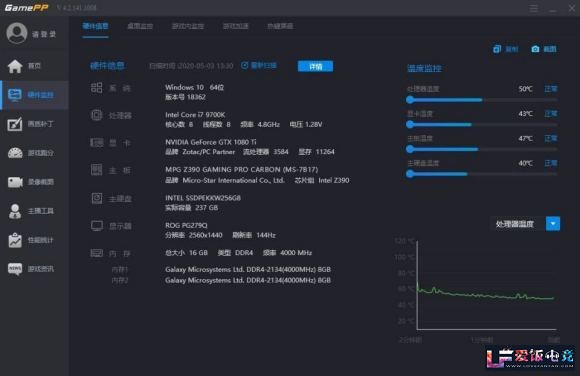
Task: Click the 50°C processor temperature slider handle
Action: (x=409, y=100)
